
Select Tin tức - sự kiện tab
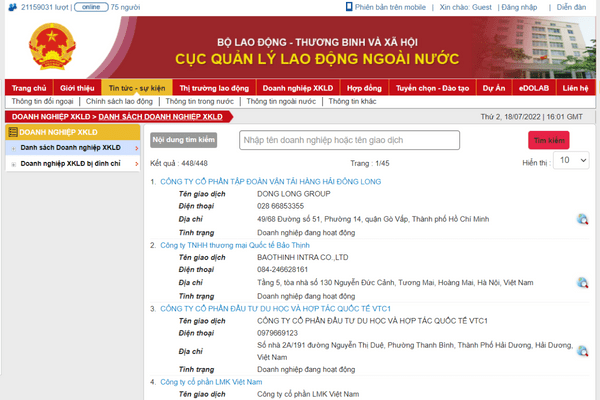click(x=137, y=88)
